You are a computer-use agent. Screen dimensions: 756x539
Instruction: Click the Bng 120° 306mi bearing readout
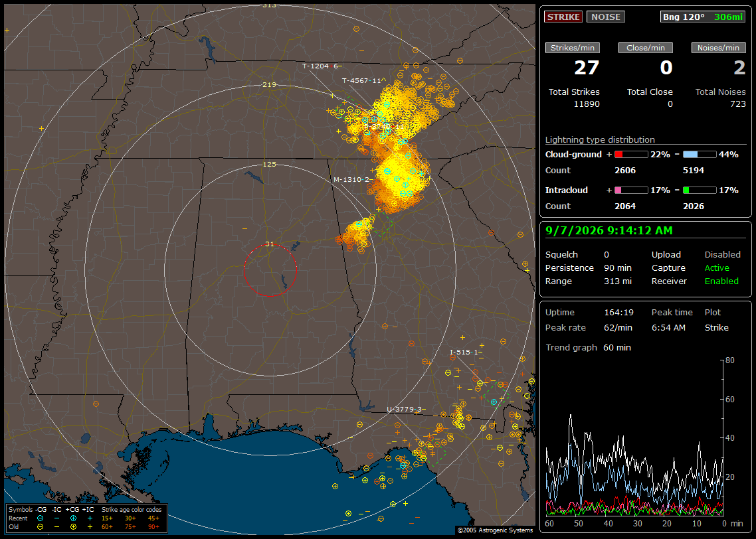[x=702, y=17]
